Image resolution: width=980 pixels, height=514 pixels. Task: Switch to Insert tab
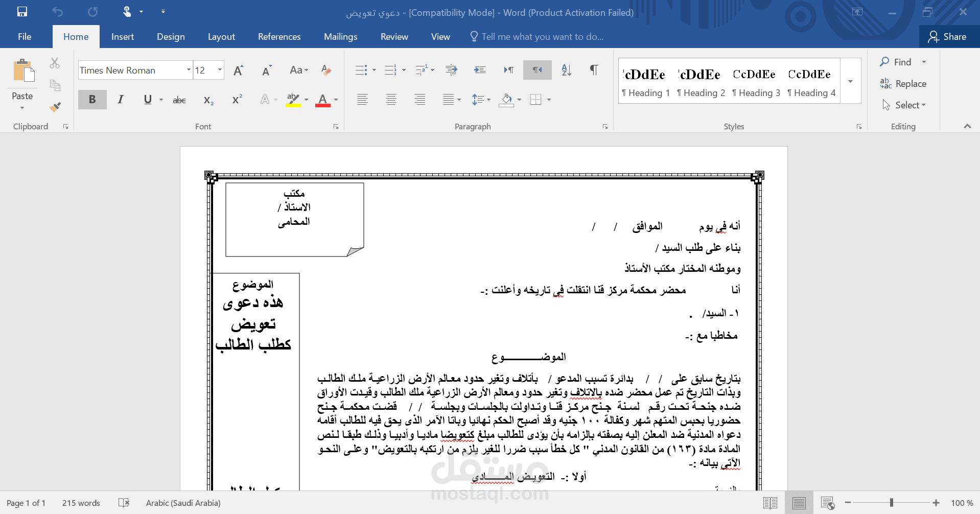(123, 37)
